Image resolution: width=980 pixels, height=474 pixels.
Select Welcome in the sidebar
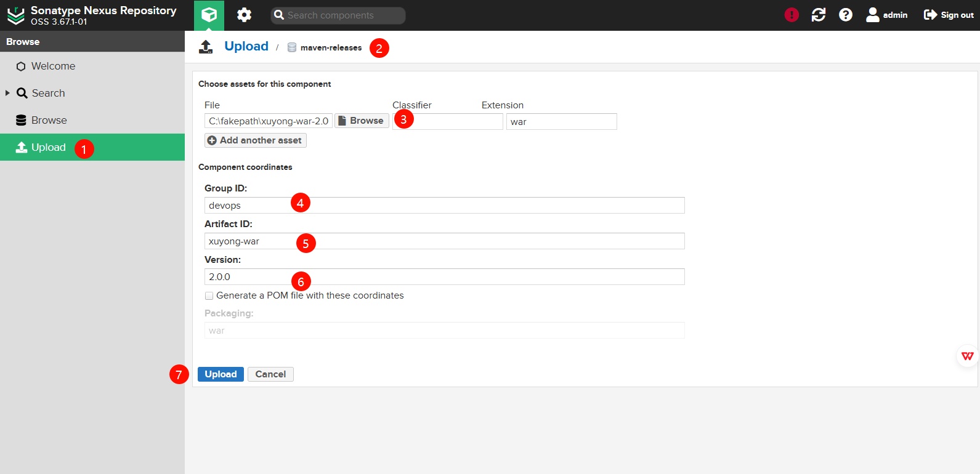pos(53,66)
